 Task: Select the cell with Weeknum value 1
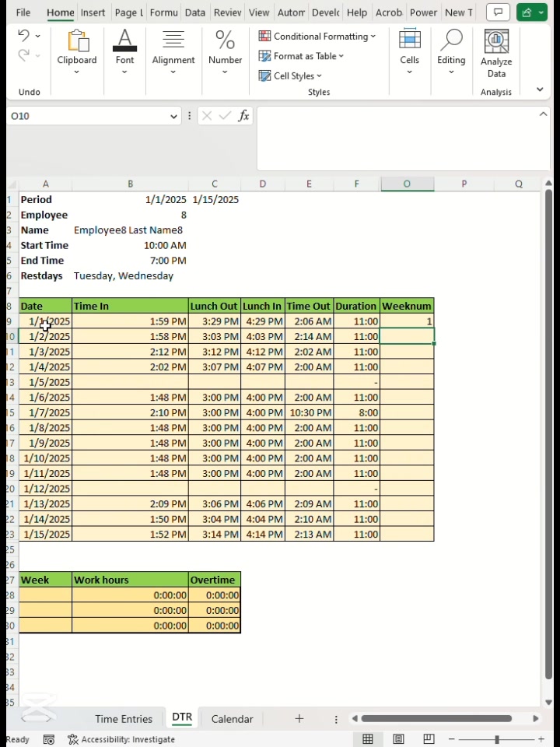407,321
